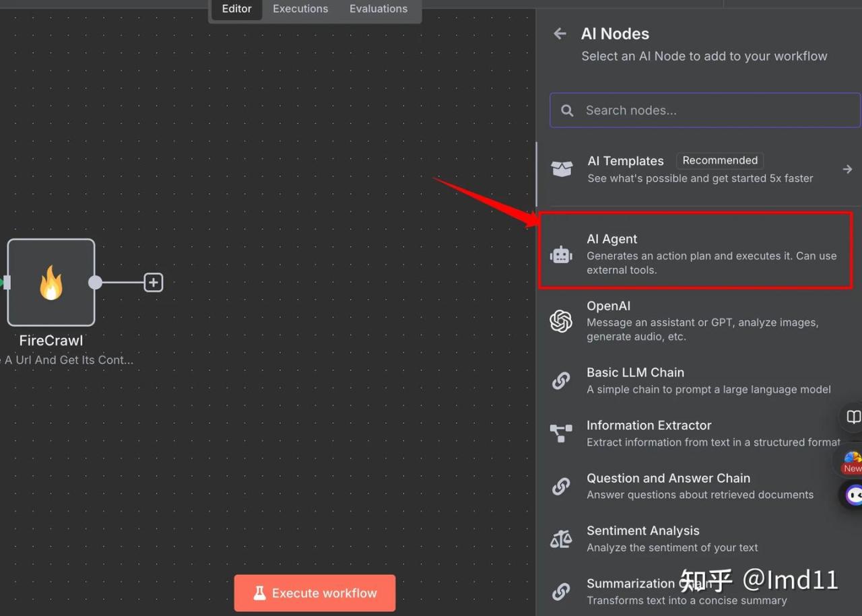The height and width of the screenshot is (616, 862).
Task: Open the book icon on right edge
Action: pos(853,417)
